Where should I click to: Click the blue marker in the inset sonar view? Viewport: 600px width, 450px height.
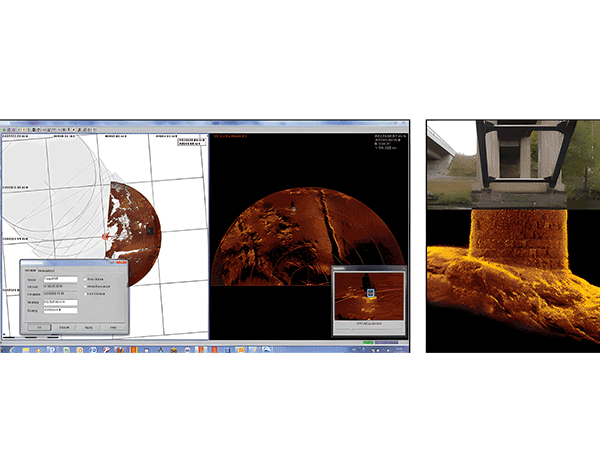pyautogui.click(x=369, y=294)
